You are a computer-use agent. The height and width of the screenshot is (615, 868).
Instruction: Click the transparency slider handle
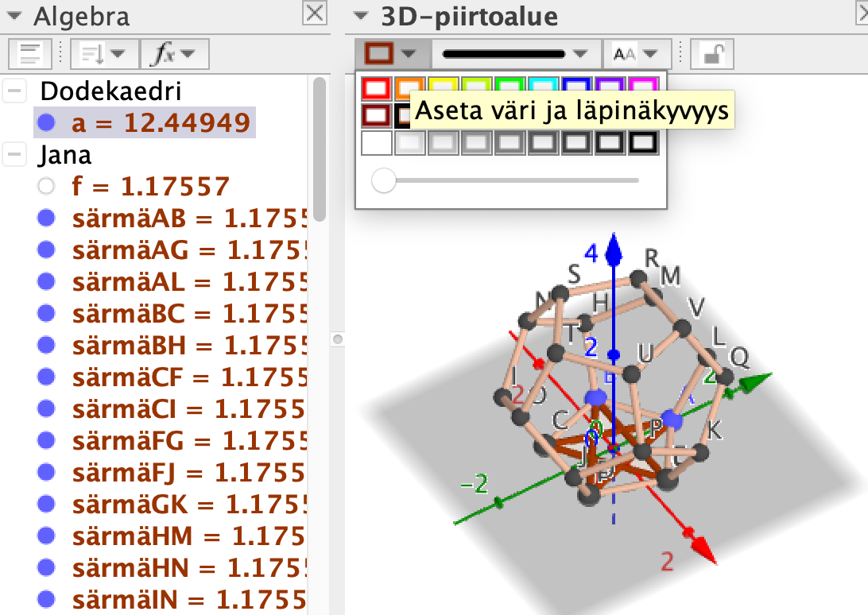383,181
